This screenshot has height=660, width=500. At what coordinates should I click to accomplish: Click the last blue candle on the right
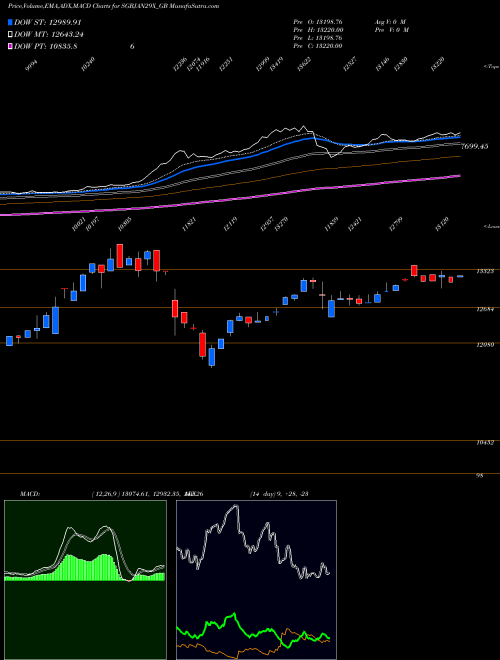click(x=460, y=276)
